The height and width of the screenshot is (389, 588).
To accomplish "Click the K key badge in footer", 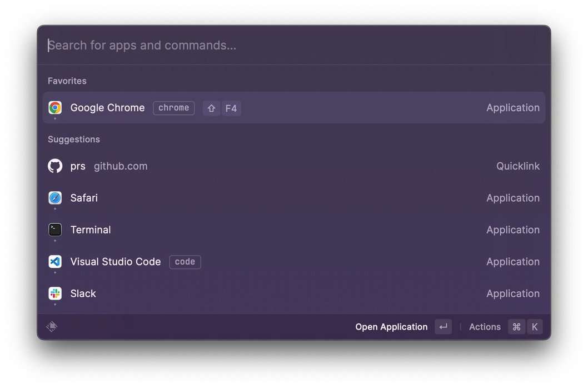I will pyautogui.click(x=535, y=327).
